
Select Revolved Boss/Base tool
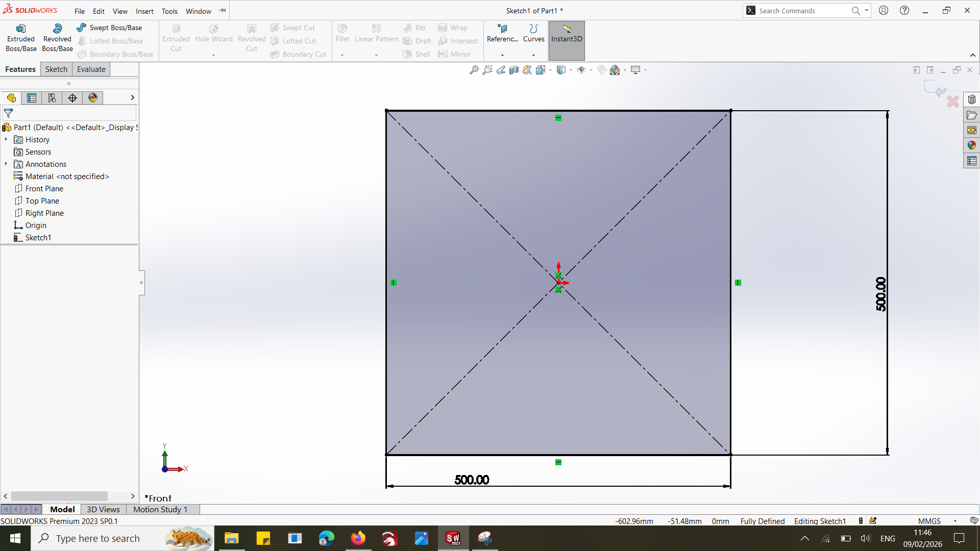[x=57, y=38]
